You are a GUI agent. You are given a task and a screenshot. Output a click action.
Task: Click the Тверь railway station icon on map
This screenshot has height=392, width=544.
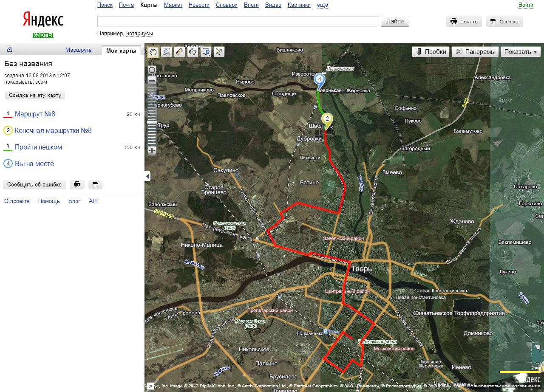point(326,331)
